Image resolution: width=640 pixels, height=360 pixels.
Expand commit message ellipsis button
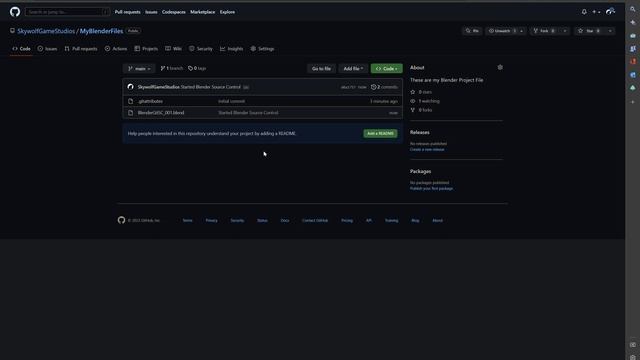246,87
